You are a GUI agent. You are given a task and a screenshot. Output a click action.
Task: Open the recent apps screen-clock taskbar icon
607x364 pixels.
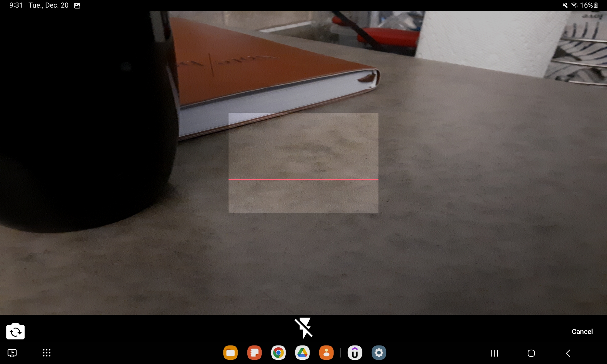[x=12, y=353]
